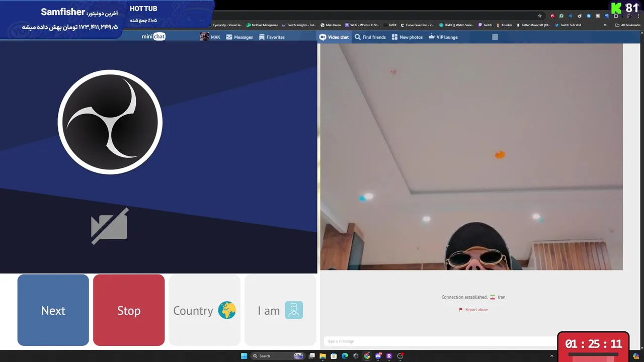Open the Find friends tab
Screen dimensions: 644x362
point(370,37)
